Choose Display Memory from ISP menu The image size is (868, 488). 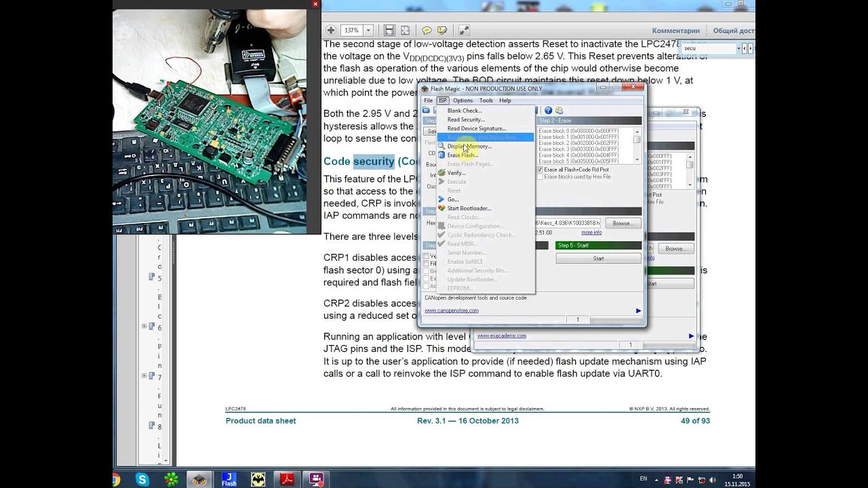point(486,146)
